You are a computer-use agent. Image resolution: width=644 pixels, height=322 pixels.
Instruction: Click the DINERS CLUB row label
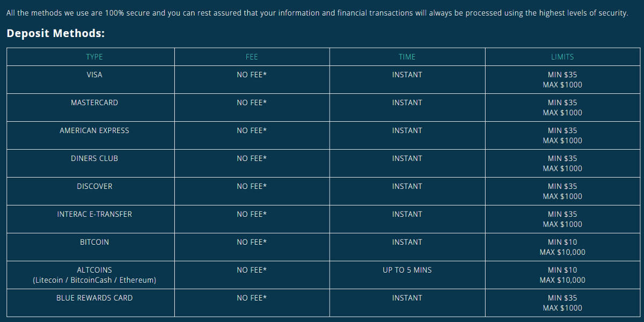tap(94, 159)
